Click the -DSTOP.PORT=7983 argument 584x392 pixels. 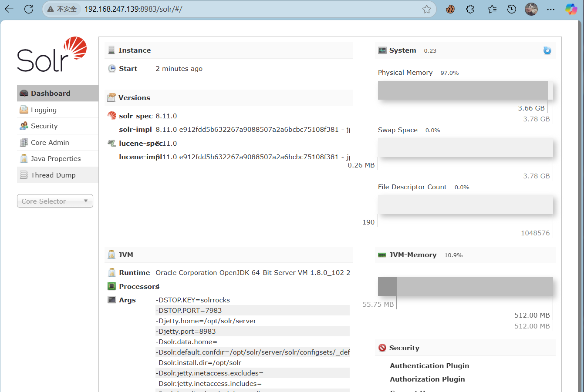253,310
